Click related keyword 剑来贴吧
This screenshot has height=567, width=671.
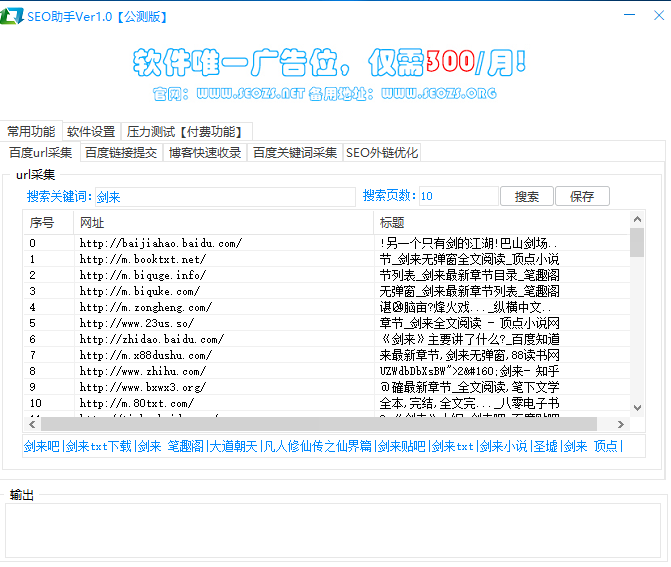coord(401,446)
